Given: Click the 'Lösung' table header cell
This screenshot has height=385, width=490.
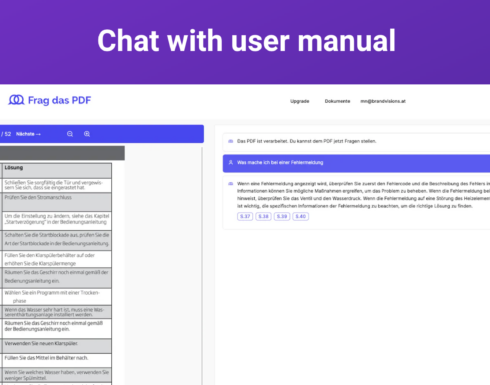Looking at the screenshot, I should [57, 171].
